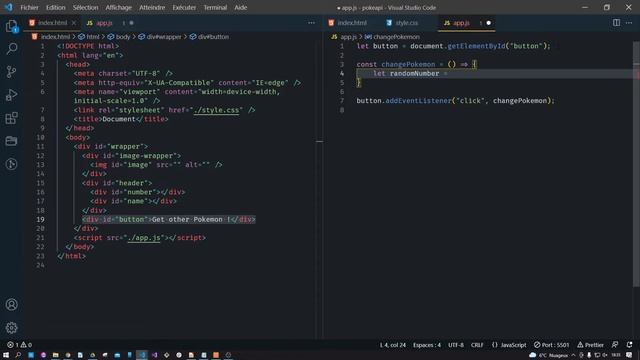
Task: Click the Prettier status bar item
Action: click(x=590, y=345)
